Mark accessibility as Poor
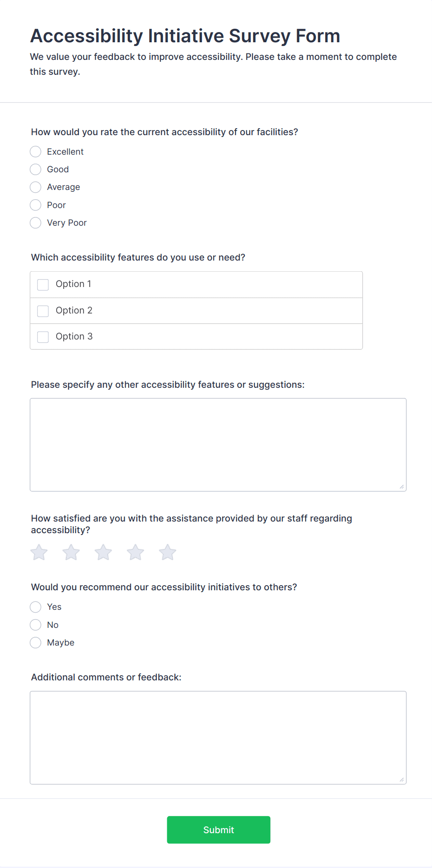 click(36, 205)
